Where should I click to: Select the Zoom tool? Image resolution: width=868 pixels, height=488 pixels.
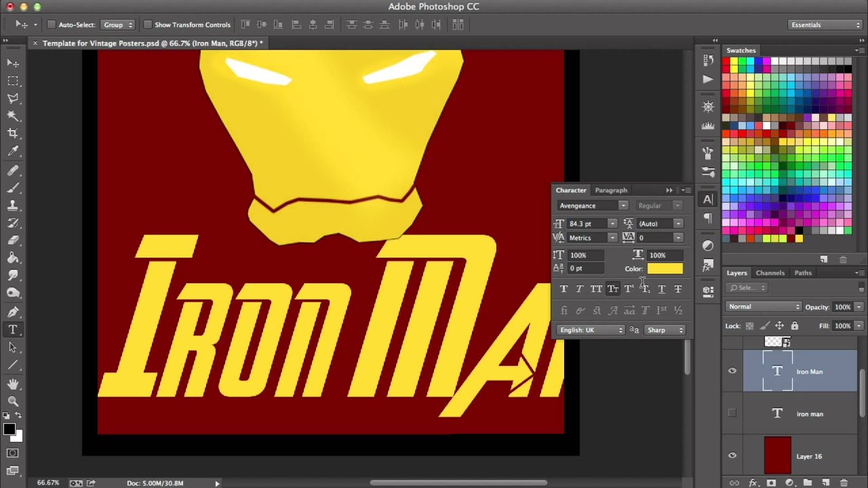13,401
